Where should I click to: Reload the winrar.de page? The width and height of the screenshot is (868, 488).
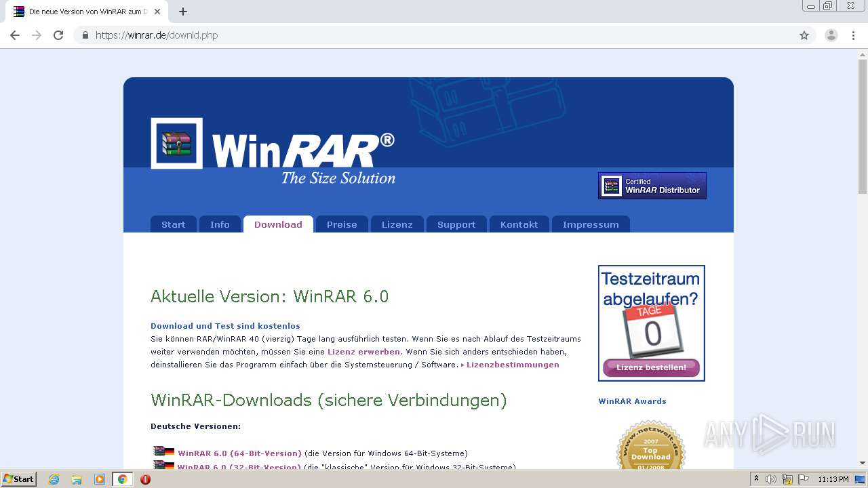click(x=58, y=35)
